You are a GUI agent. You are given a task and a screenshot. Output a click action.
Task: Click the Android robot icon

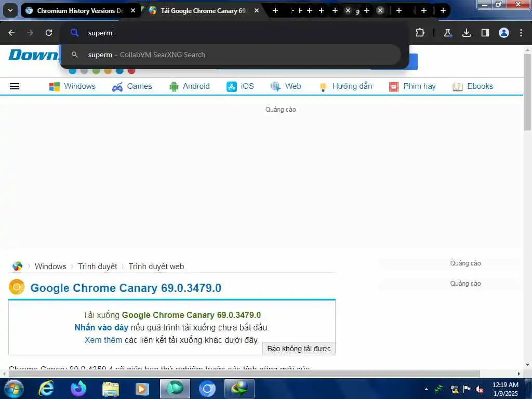click(x=174, y=87)
